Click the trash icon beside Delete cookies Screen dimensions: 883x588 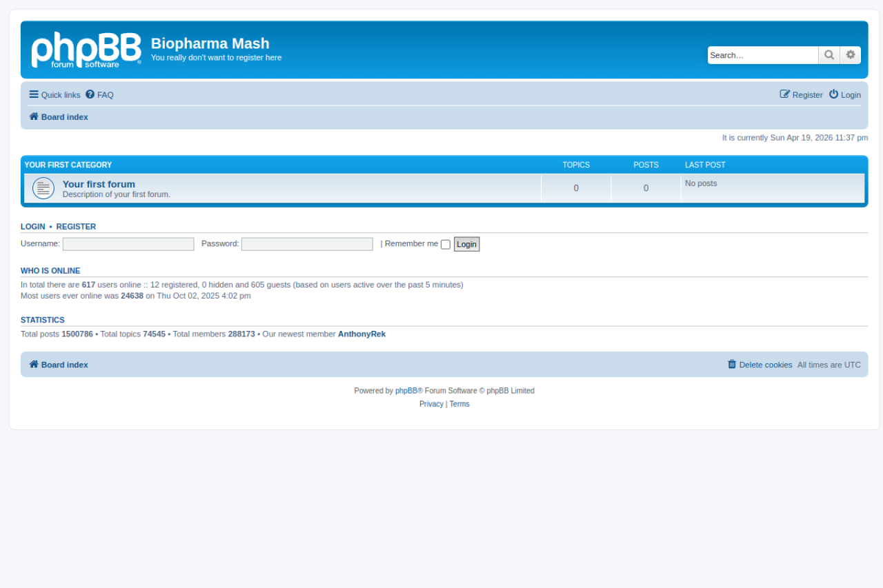(x=732, y=364)
